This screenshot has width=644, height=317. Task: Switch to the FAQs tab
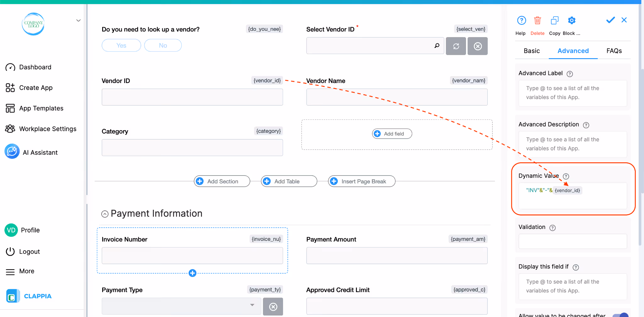coord(614,51)
